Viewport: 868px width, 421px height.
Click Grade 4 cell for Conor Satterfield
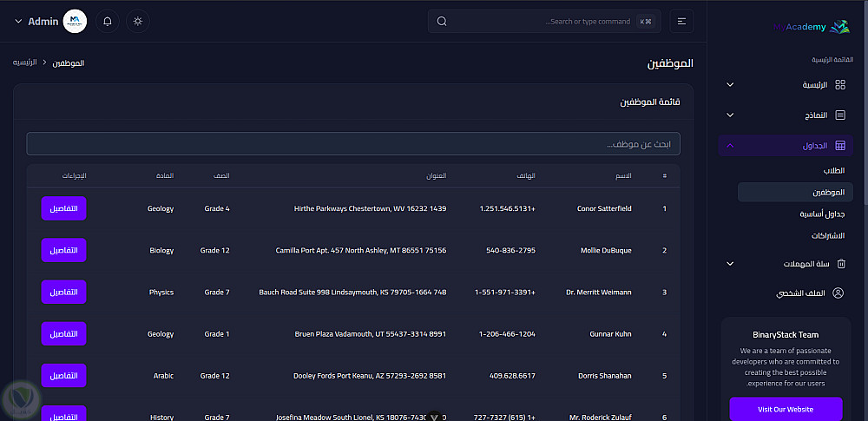[x=217, y=209]
